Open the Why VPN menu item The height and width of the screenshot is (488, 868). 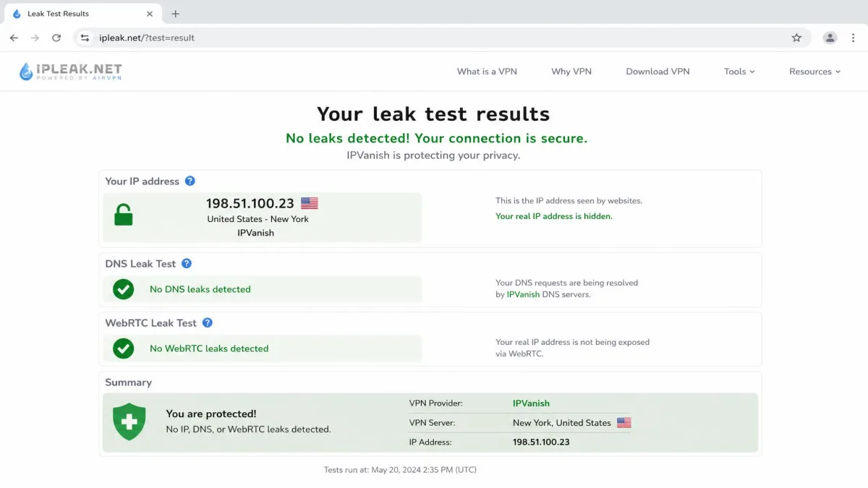571,72
